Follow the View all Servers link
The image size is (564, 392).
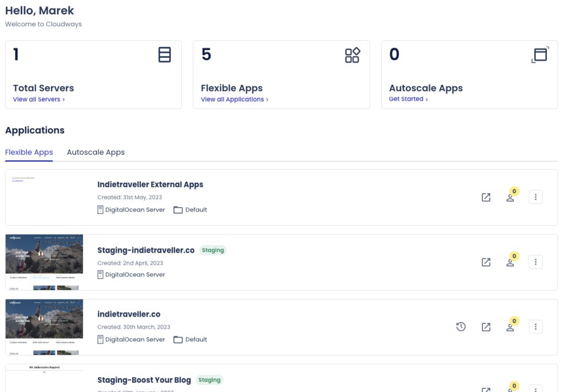pos(39,99)
